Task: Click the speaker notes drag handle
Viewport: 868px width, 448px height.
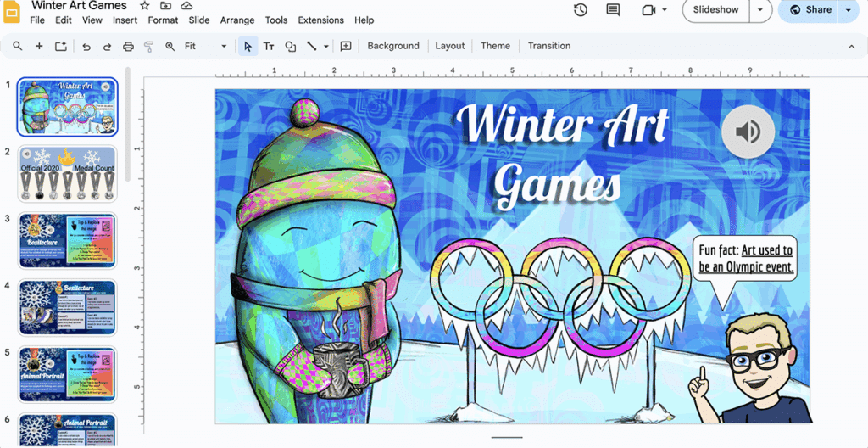Action: tap(507, 438)
